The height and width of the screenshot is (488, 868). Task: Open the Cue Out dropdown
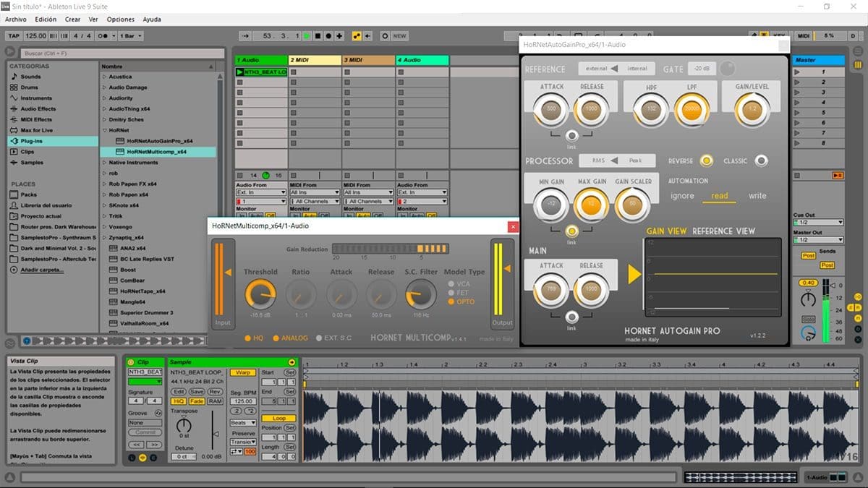click(819, 222)
